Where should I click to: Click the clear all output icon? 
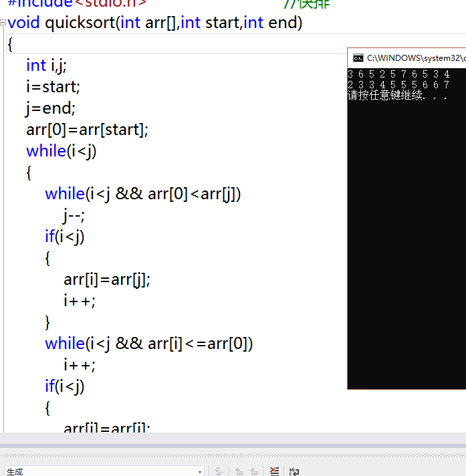pos(274,471)
